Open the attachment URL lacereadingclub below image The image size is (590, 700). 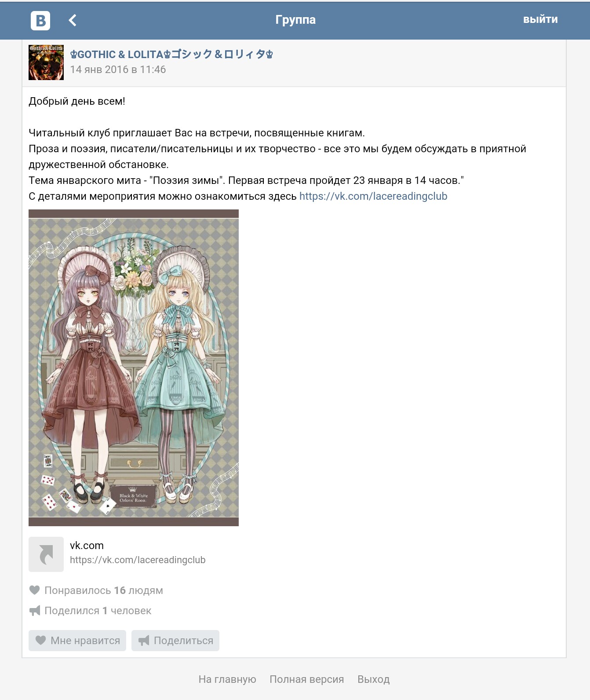coord(138,560)
